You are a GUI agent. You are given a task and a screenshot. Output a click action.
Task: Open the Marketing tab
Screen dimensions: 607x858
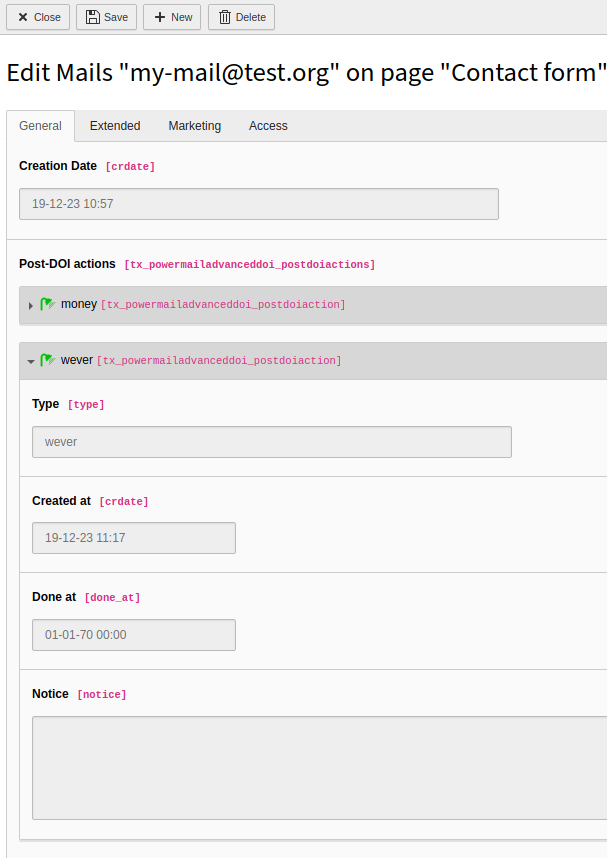195,126
